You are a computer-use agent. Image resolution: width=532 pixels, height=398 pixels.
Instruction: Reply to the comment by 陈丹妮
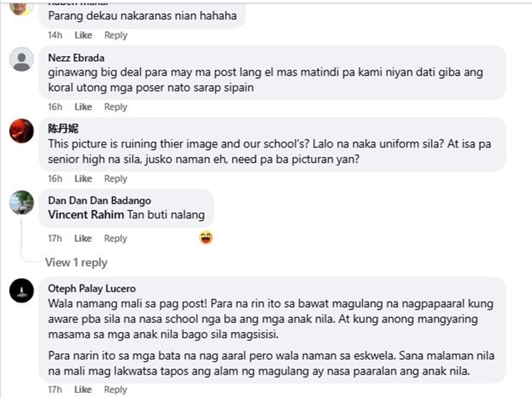pyautogui.click(x=116, y=179)
